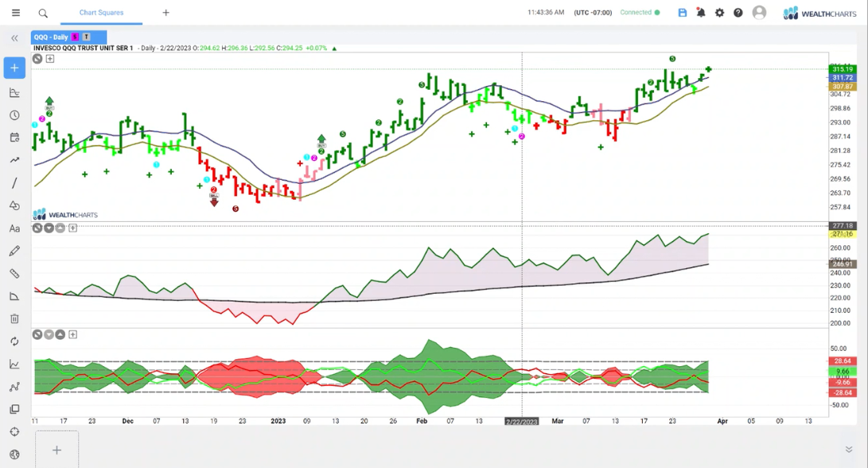Viewport: 868px width, 468px height.
Task: Open the layers duplicate windows icon
Action: pyautogui.click(x=14, y=409)
